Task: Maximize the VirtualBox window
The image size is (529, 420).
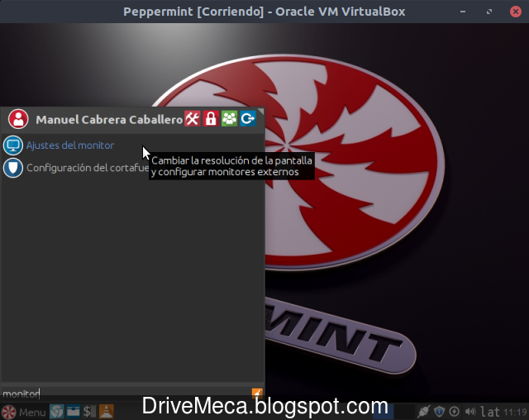Action: pyautogui.click(x=489, y=12)
